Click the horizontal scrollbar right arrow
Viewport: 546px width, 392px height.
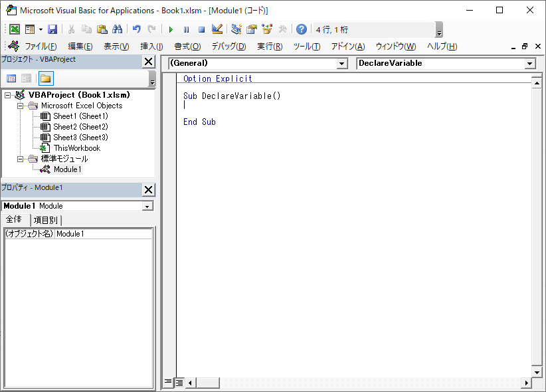[x=527, y=383]
